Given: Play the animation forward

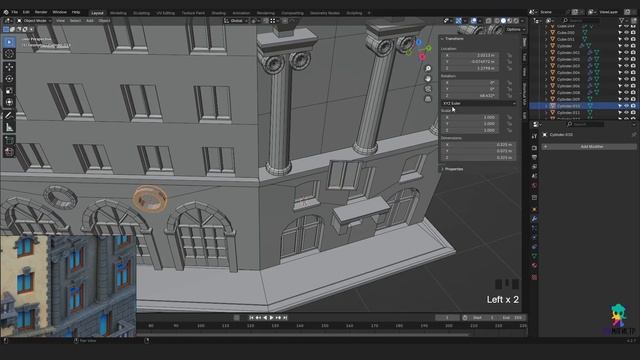Looking at the screenshot, I should point(271,318).
